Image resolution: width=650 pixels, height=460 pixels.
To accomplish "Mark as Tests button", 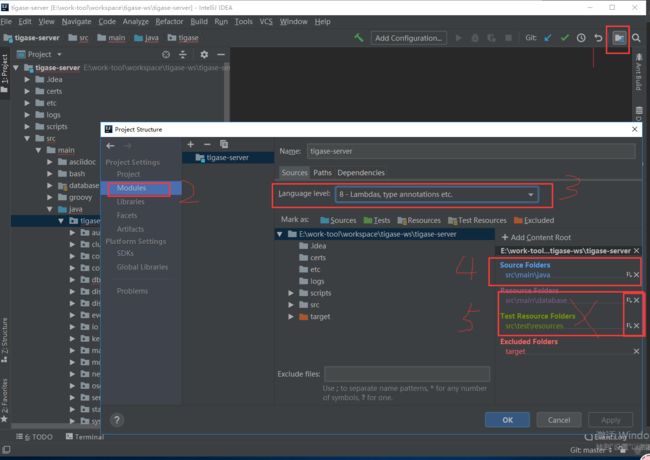I will point(377,220).
